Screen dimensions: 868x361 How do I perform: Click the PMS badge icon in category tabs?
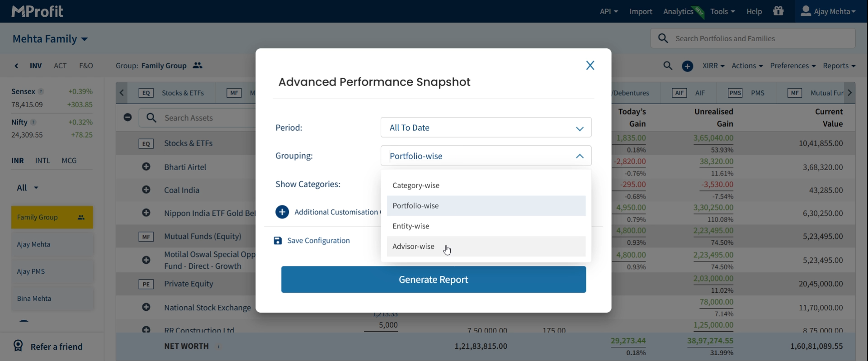735,93
